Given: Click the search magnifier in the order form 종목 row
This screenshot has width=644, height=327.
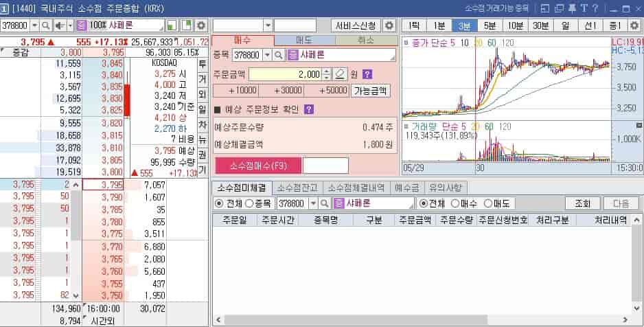Looking at the screenshot, I should point(279,55).
